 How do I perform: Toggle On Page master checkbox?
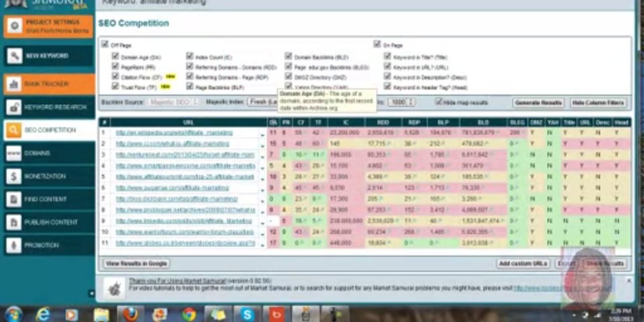[x=377, y=44]
